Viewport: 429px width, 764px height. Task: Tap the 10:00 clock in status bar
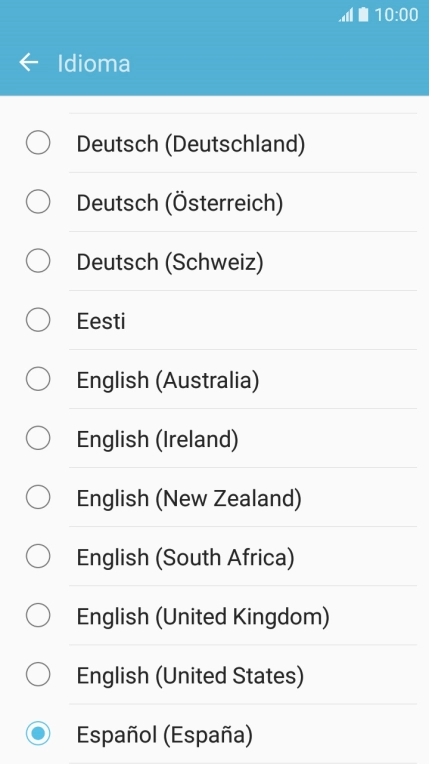[x=396, y=15]
